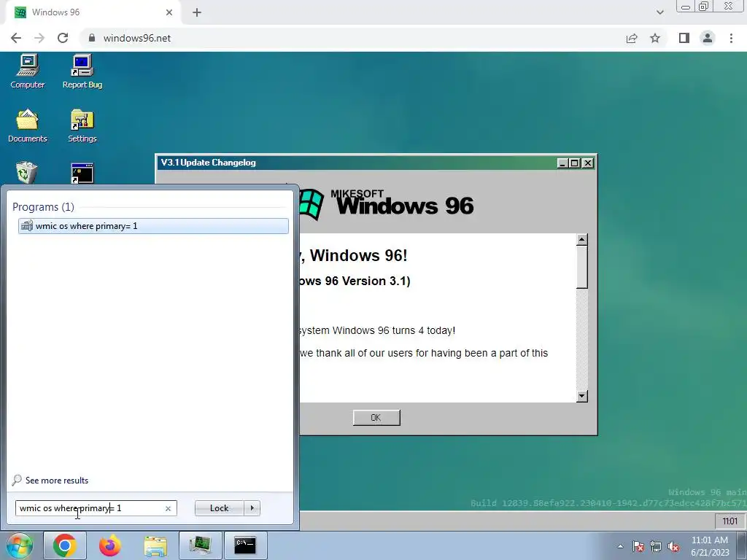Screen dimensions: 747x560
Task: Open the Documents folder icon
Action: pos(28,125)
